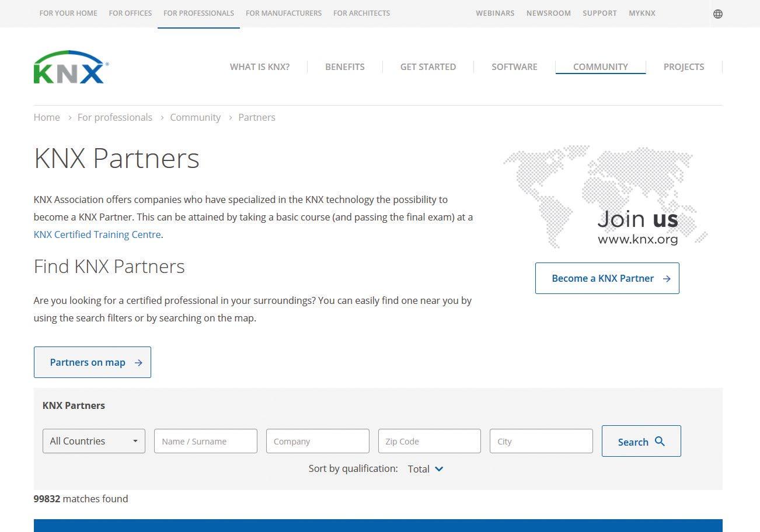
Task: Select the Community menu item
Action: 601,66
